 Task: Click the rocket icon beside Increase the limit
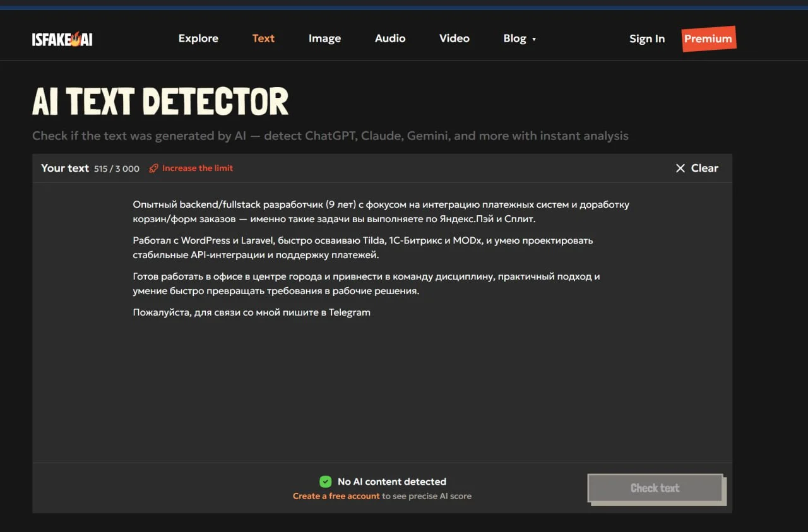coord(153,168)
